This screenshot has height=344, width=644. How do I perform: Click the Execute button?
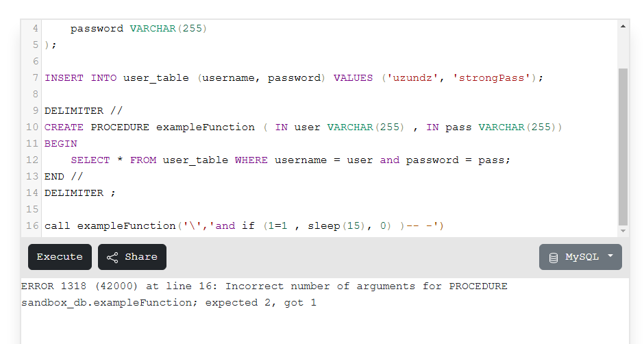60,257
